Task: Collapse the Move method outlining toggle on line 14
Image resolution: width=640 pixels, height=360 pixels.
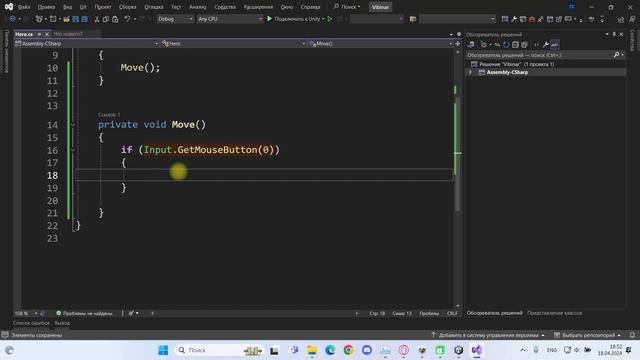Action: [73, 124]
